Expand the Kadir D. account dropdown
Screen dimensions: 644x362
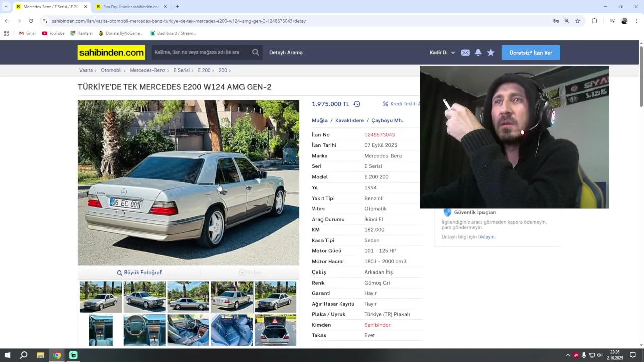pos(442,53)
